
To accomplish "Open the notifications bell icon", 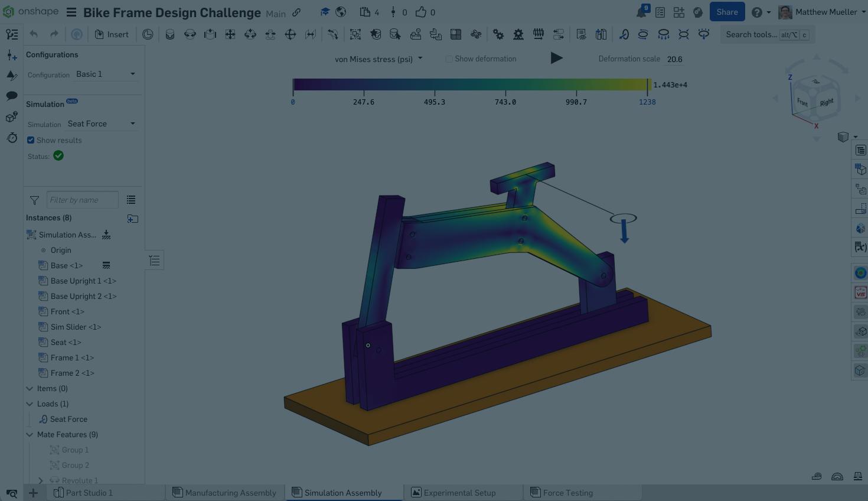I will click(641, 12).
